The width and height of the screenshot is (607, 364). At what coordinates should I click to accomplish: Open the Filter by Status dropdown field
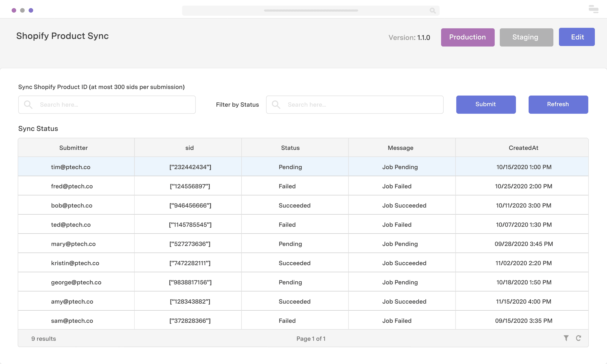tap(354, 104)
